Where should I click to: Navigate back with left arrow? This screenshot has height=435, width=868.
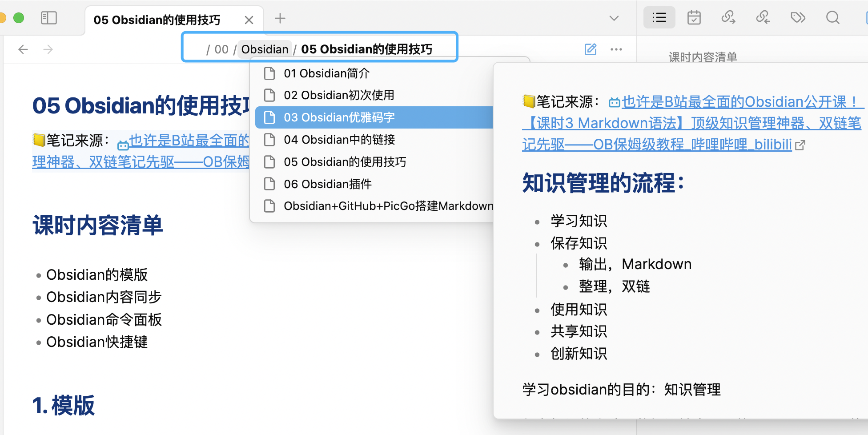pyautogui.click(x=23, y=49)
